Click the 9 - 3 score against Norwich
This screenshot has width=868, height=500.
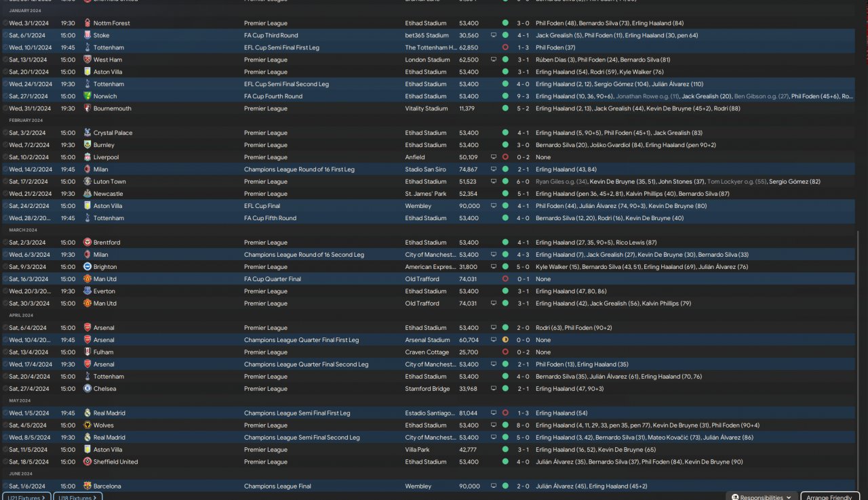[x=523, y=96]
